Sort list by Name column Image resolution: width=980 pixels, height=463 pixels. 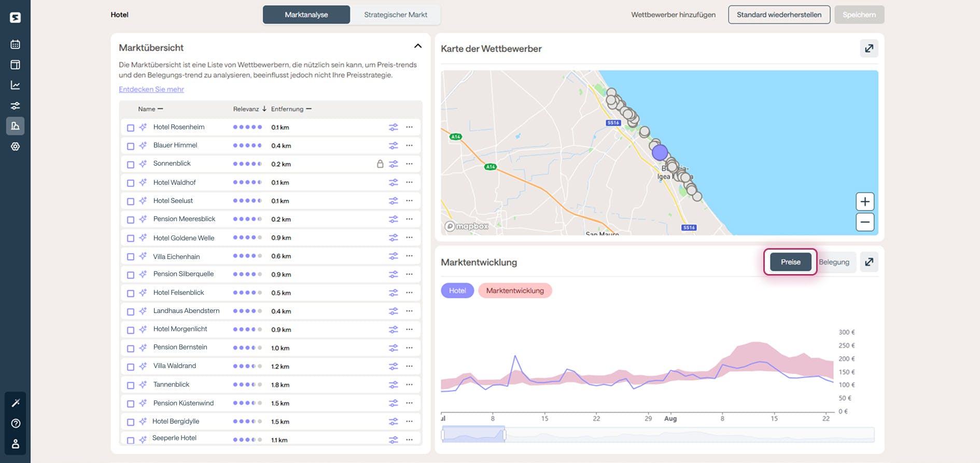coord(150,109)
